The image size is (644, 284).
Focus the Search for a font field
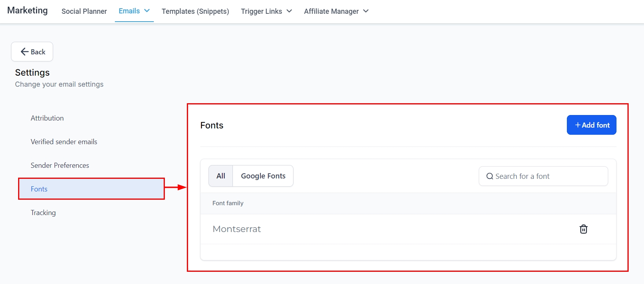(547, 176)
